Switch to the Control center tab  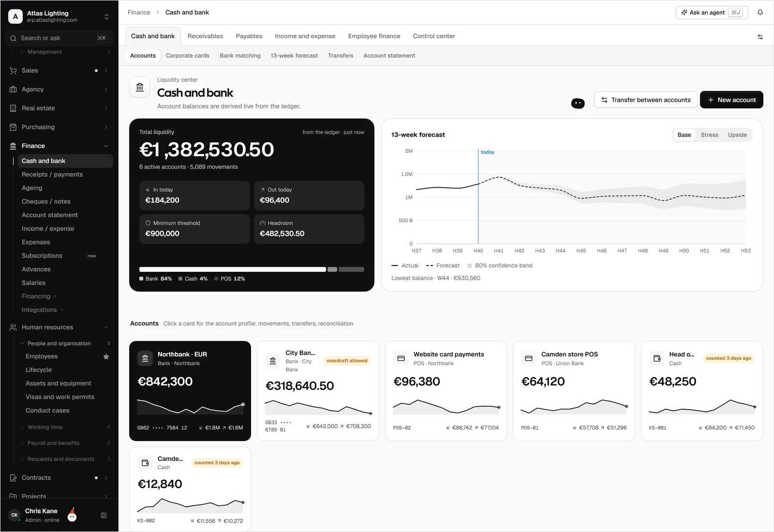[434, 36]
